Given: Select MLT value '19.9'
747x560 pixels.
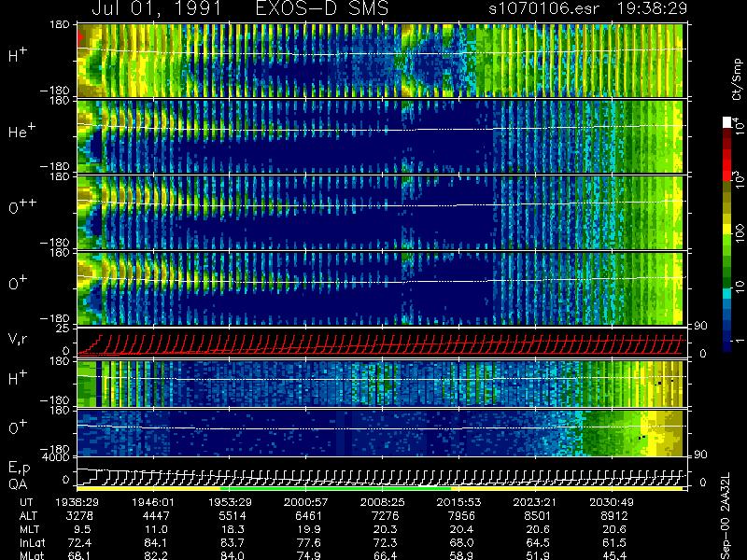Looking at the screenshot, I should point(309,529).
